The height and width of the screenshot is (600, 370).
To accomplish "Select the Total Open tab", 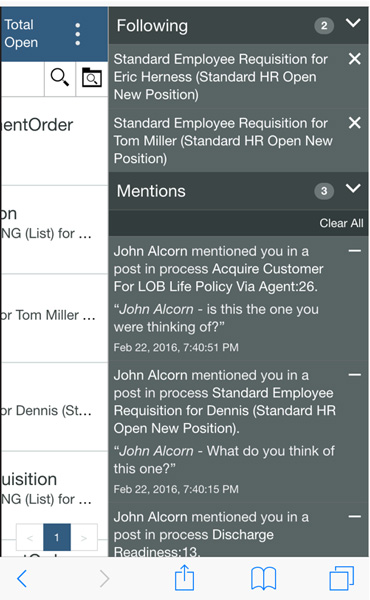I will click(21, 34).
